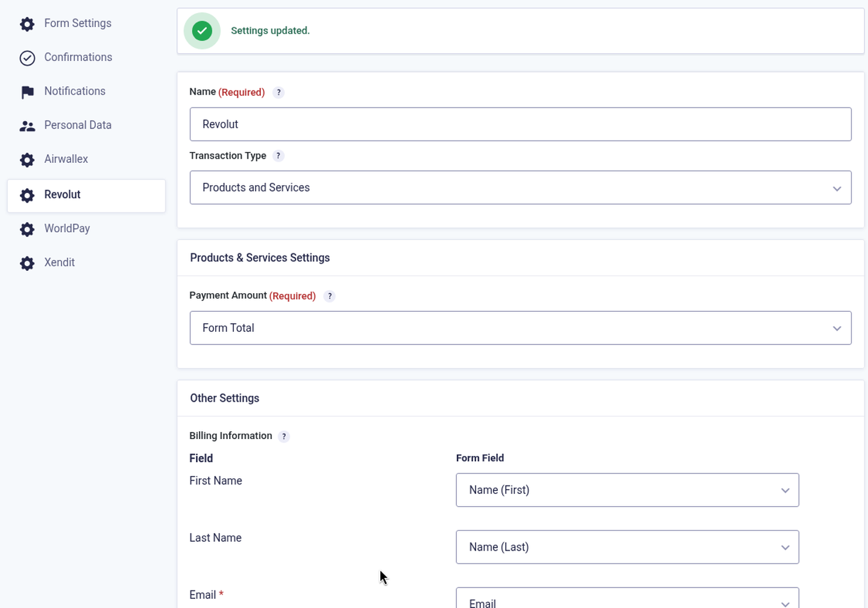This screenshot has height=608, width=868.
Task: Click the Billing Information label
Action: 231,435
